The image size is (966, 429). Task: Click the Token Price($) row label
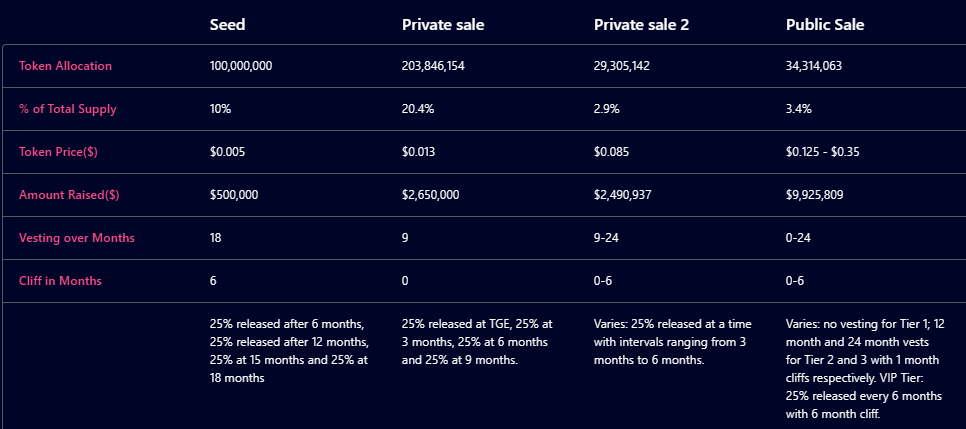(x=60, y=152)
